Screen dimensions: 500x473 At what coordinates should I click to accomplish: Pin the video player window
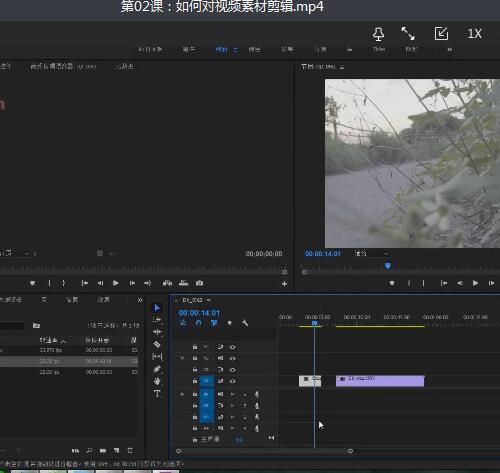[378, 34]
